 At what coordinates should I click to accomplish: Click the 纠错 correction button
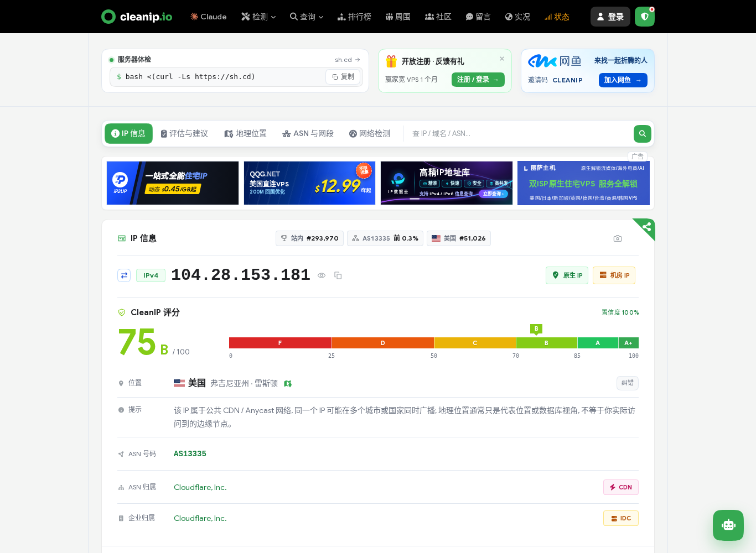coord(628,383)
